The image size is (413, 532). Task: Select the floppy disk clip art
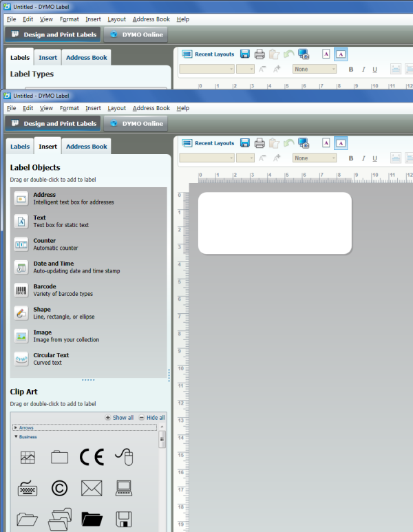pyautogui.click(x=124, y=519)
